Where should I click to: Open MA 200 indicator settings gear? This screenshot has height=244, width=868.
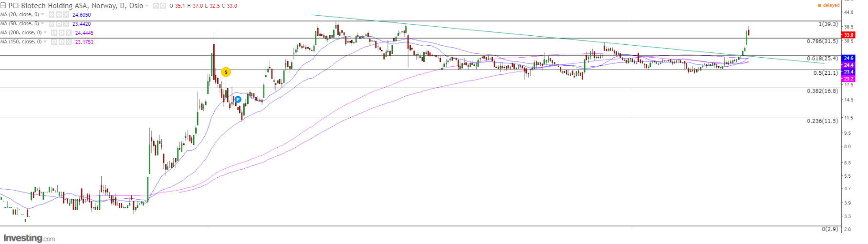(x=62, y=33)
